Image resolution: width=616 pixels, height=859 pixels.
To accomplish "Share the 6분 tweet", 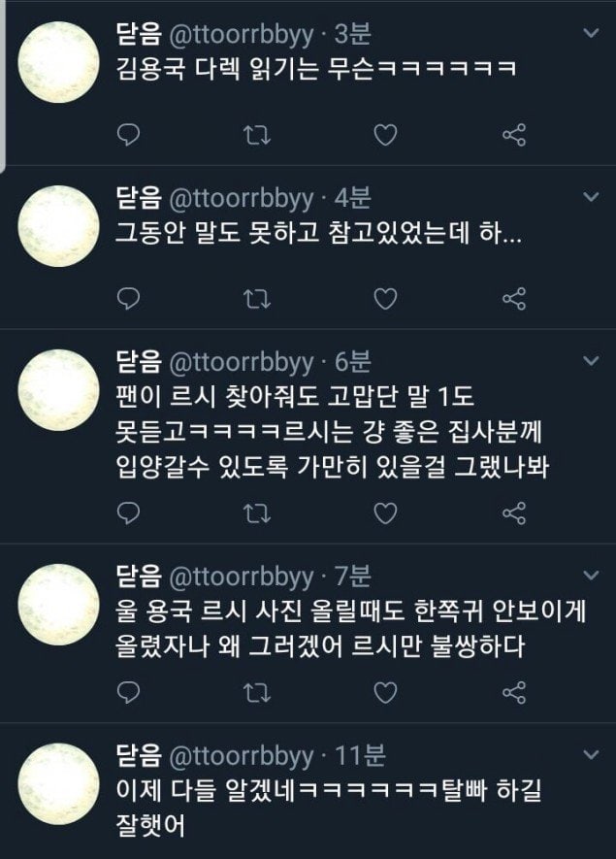I will [514, 512].
